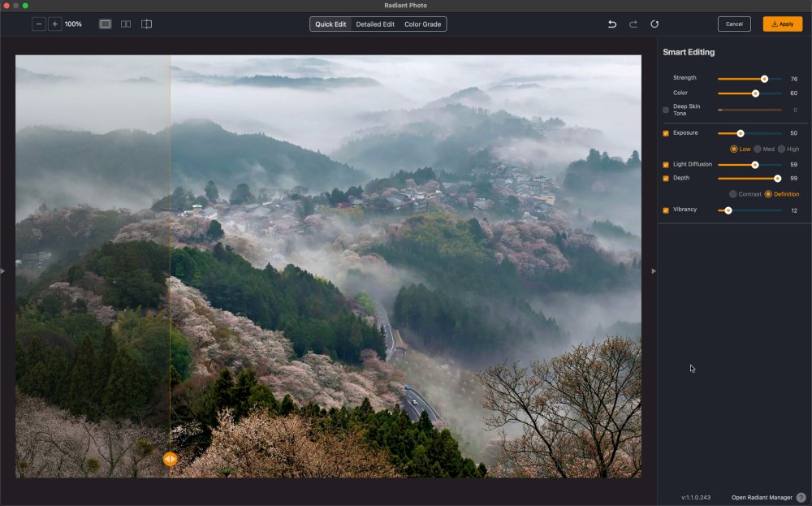Apply the edits with the orange button
This screenshot has height=506, width=812.
pos(783,24)
